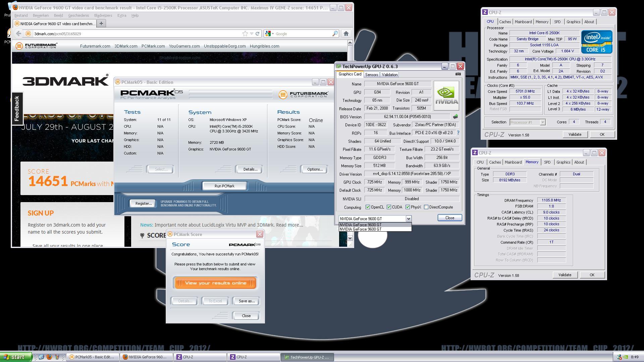Open the CPU-Z Processor #1 selection dropdown
Screen dimensions: 644x362
[542, 122]
